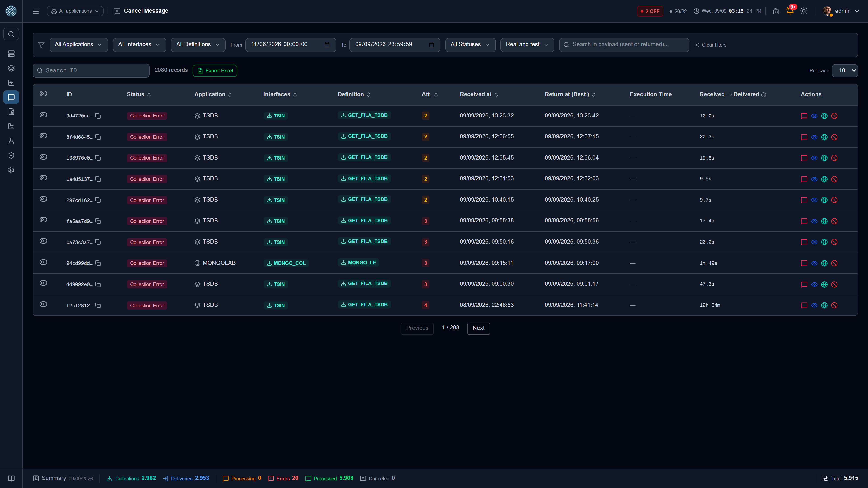868x488 pixels.
Task: Toggle the header row eye selector
Action: tap(43, 94)
